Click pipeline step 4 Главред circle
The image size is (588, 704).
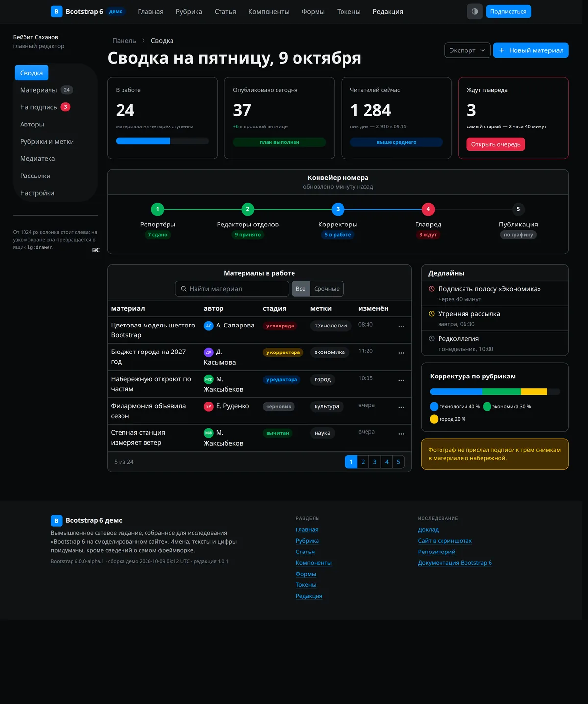pyautogui.click(x=428, y=209)
